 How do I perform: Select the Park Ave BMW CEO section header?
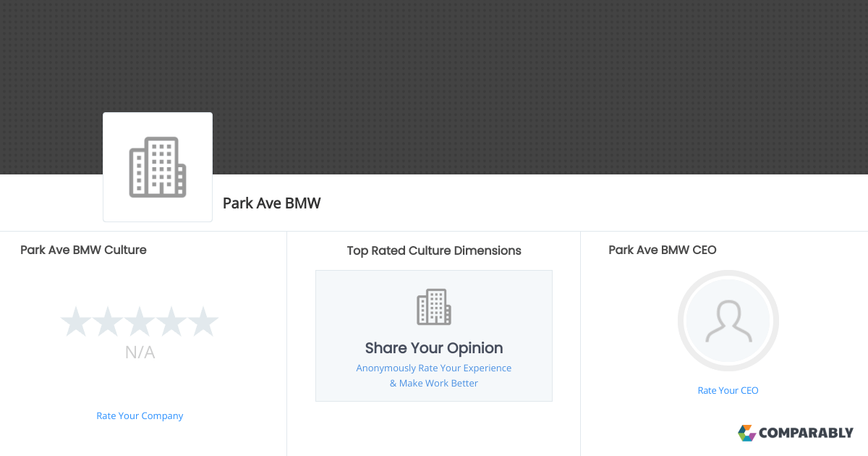click(x=662, y=250)
